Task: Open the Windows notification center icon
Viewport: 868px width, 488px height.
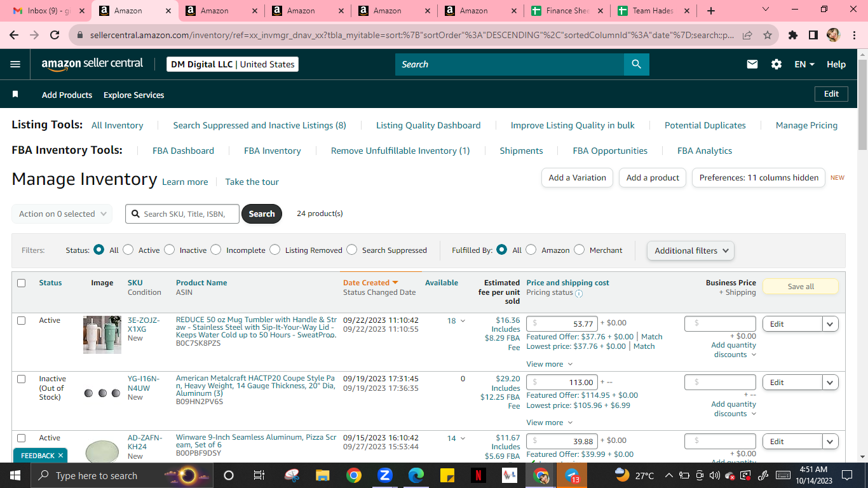Action: (x=846, y=475)
